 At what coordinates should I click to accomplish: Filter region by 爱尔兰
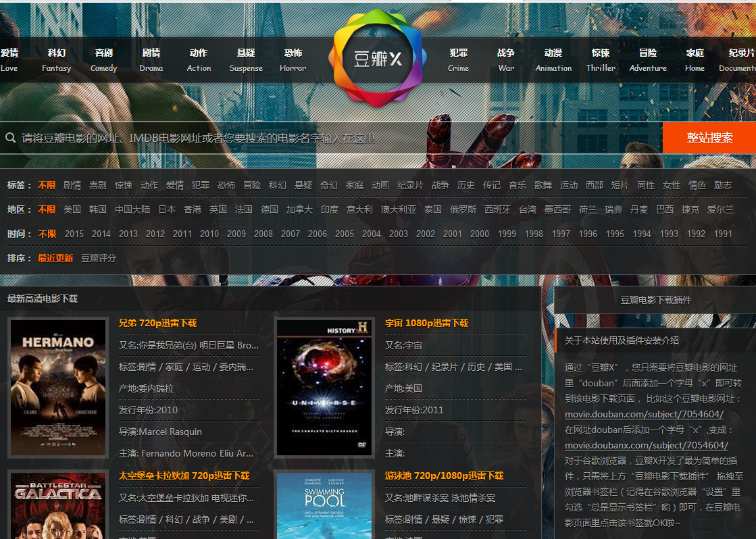(x=720, y=209)
